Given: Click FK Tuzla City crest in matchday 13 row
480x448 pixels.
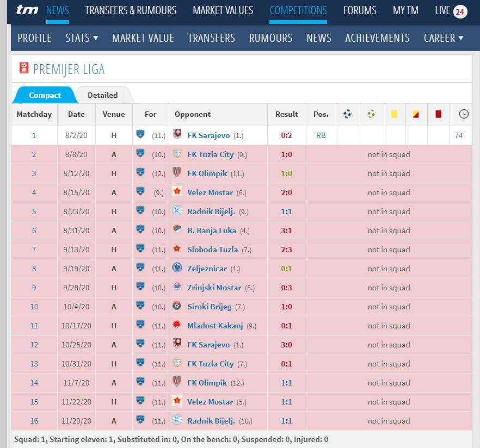Looking at the screenshot, I should click(177, 362).
